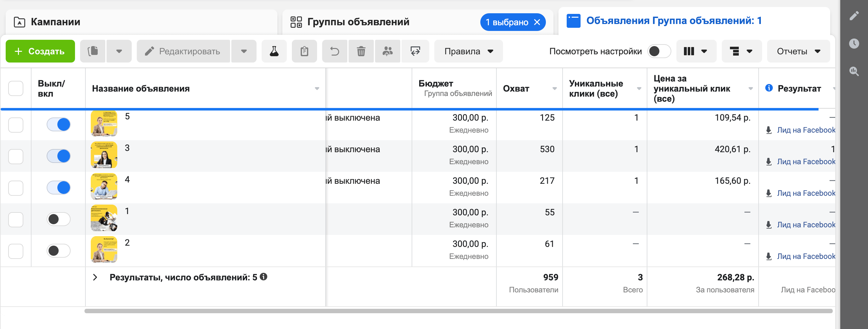Screen dimensions: 868x329
Task: Click the green Создать button
Action: coord(40,51)
